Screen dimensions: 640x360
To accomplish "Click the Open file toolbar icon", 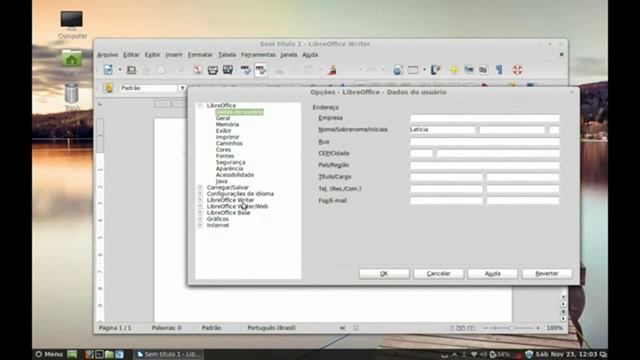I will [131, 70].
